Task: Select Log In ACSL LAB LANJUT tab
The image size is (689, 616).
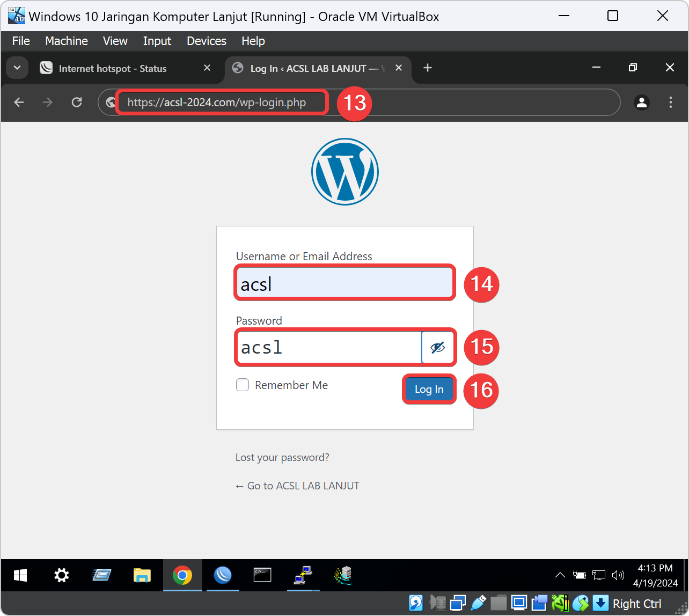Action: coord(318,68)
